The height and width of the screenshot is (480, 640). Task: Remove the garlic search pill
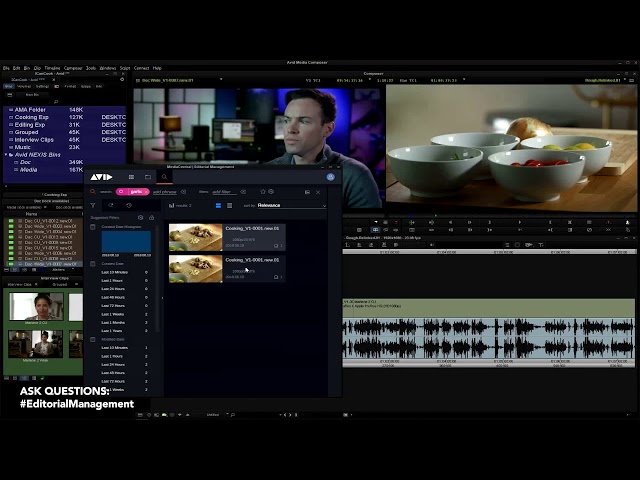tap(146, 192)
